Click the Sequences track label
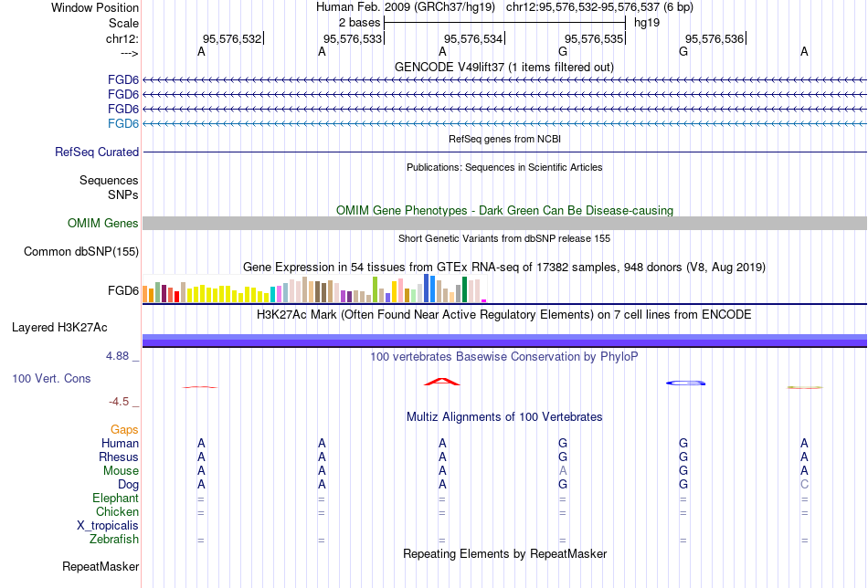 tap(109, 181)
